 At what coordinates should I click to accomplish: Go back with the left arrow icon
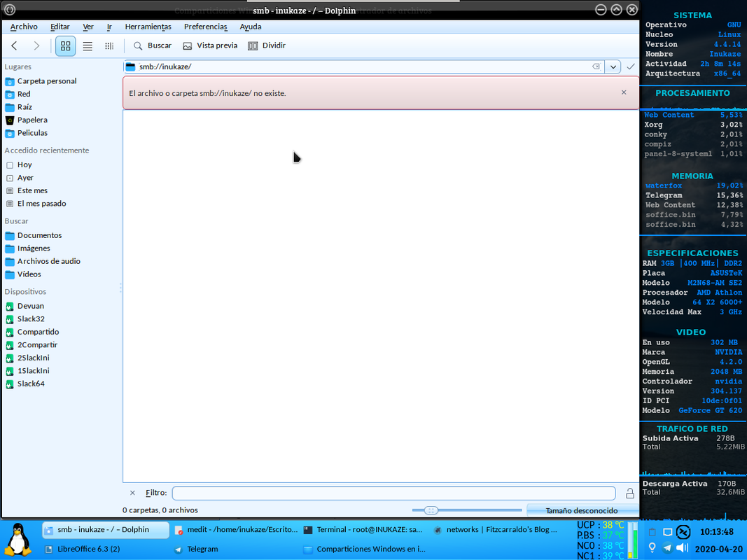[x=14, y=45]
